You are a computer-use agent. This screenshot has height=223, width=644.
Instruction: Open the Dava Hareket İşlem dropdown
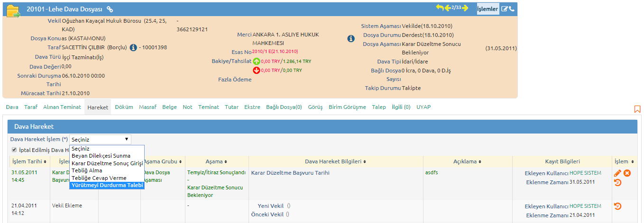click(100, 139)
